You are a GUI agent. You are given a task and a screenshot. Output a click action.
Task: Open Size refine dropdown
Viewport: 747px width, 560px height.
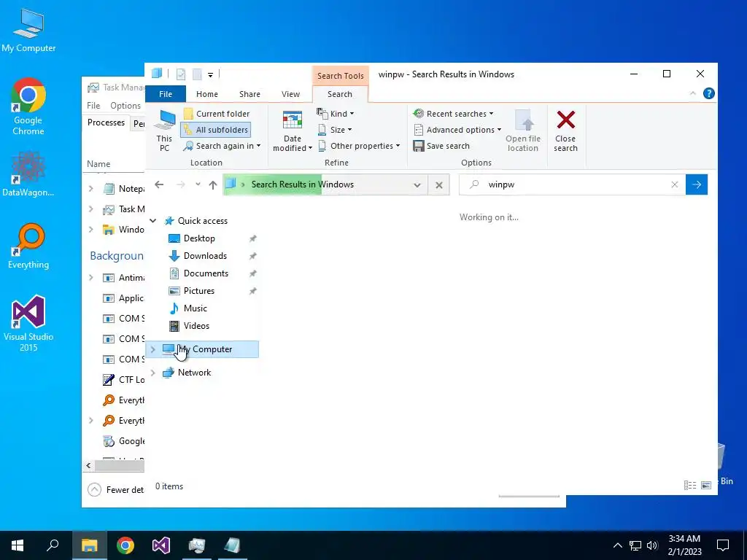click(334, 130)
